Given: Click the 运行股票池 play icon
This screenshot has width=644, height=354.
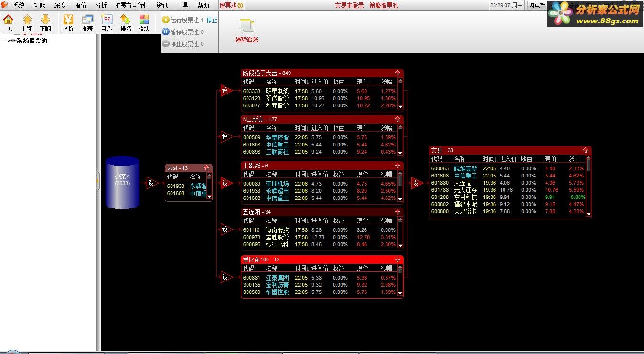Looking at the screenshot, I should pyautogui.click(x=166, y=20).
